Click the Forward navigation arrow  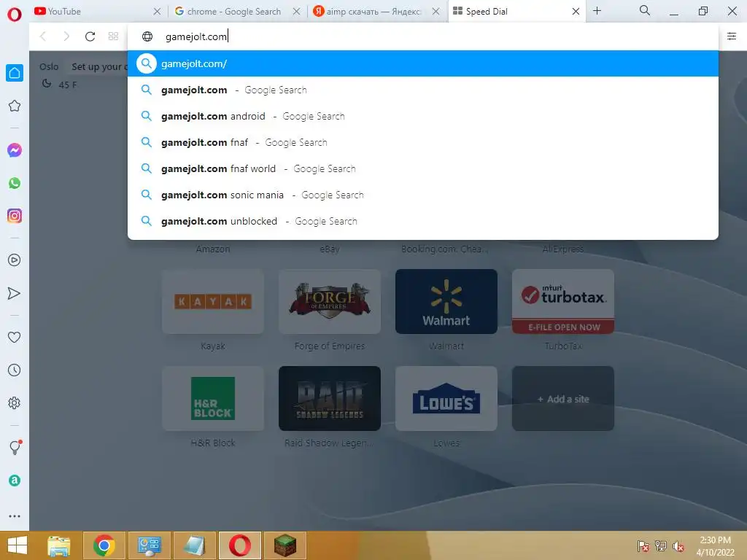(x=66, y=36)
